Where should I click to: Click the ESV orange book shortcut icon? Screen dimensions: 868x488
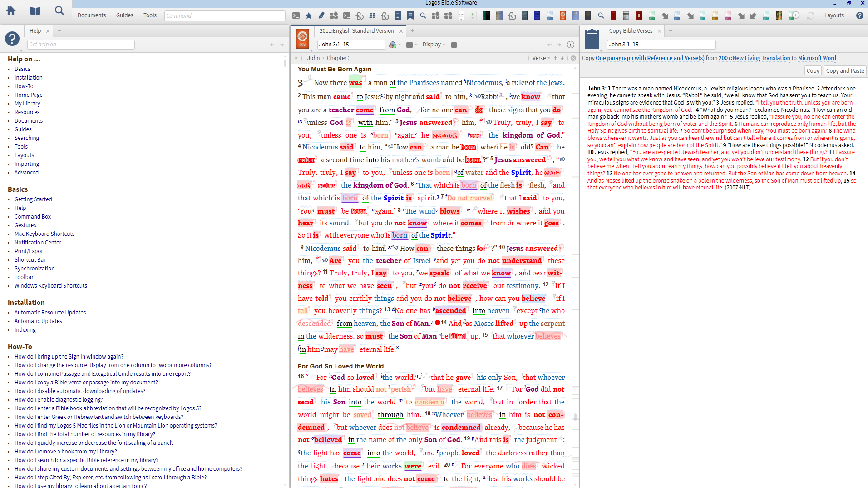tap(563, 16)
